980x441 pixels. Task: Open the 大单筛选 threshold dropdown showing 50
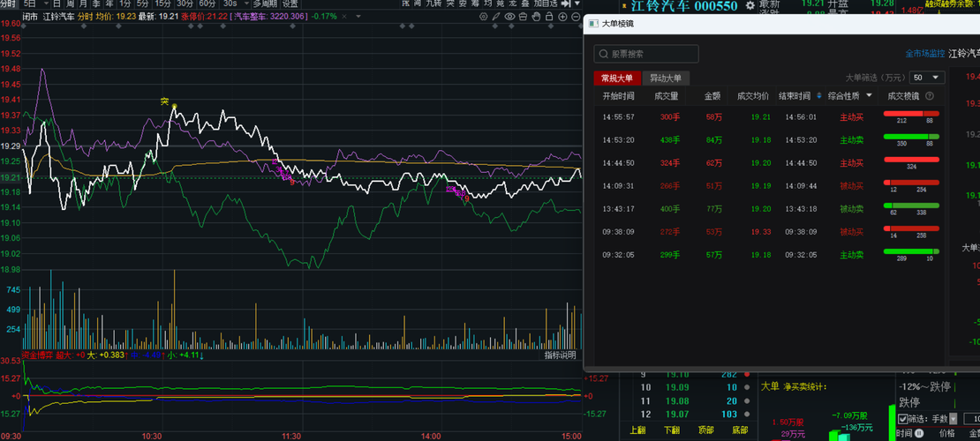(928, 78)
